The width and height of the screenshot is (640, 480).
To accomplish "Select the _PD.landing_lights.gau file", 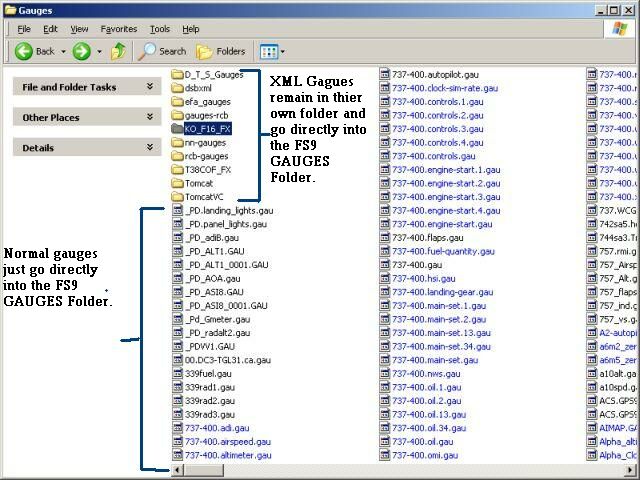I will (x=228, y=210).
